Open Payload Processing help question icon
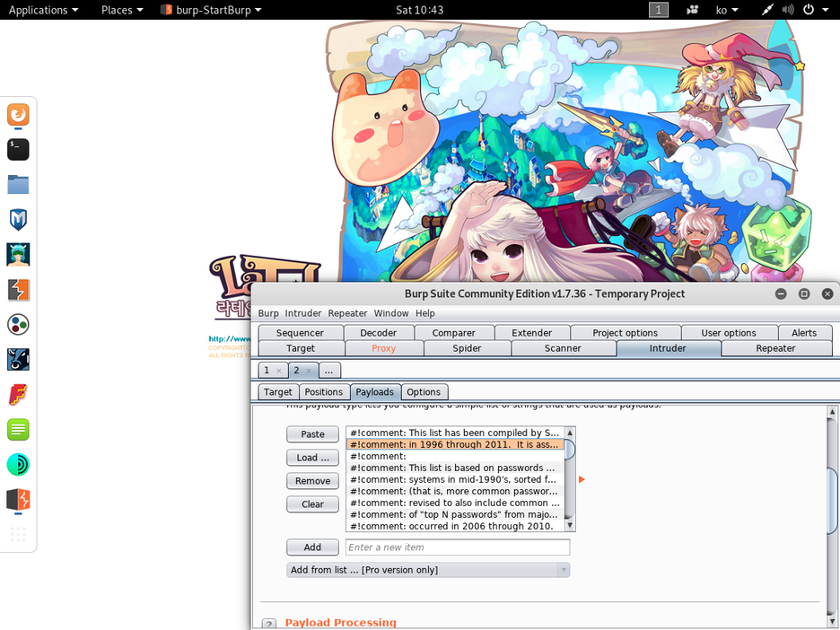The height and width of the screenshot is (630, 840). tap(269, 624)
